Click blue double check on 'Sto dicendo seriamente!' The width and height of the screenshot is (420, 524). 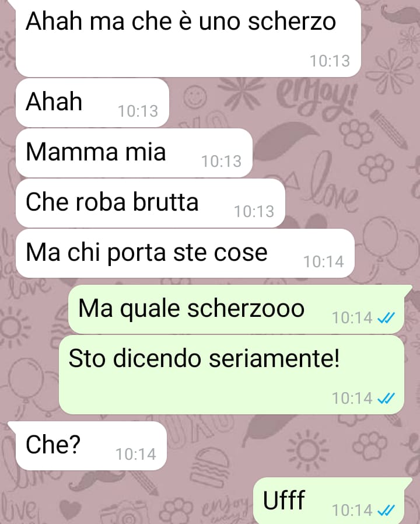pos(386,398)
